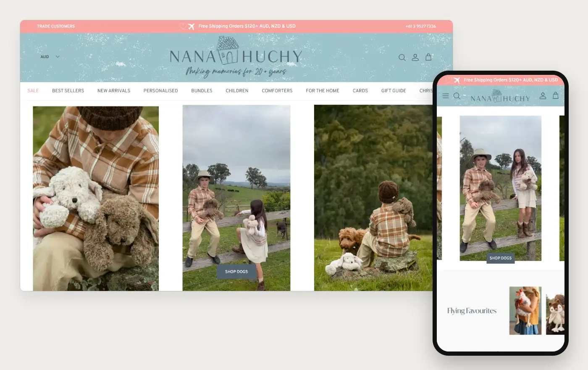Expand the AUD currency dropdown
The height and width of the screenshot is (370, 588).
click(50, 57)
